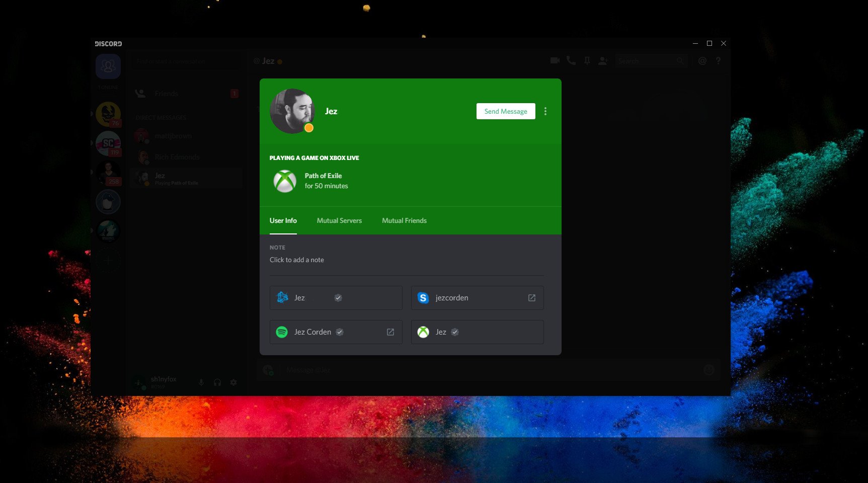Switch to the User Info tab
Viewport: 868px width, 483px height.
pyautogui.click(x=283, y=220)
